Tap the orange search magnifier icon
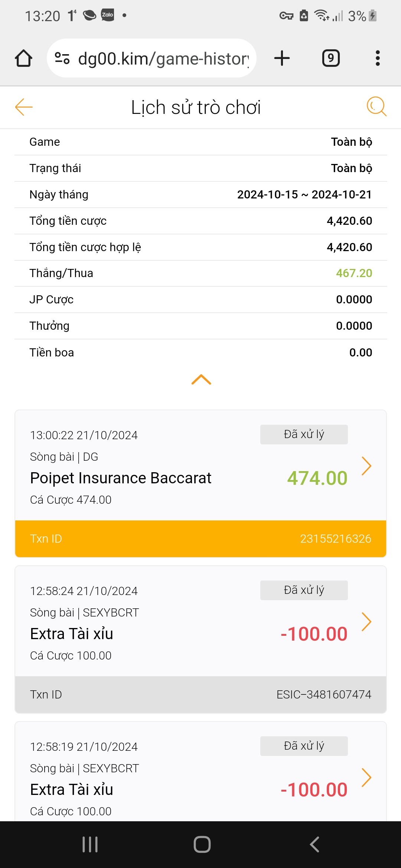 click(x=376, y=107)
